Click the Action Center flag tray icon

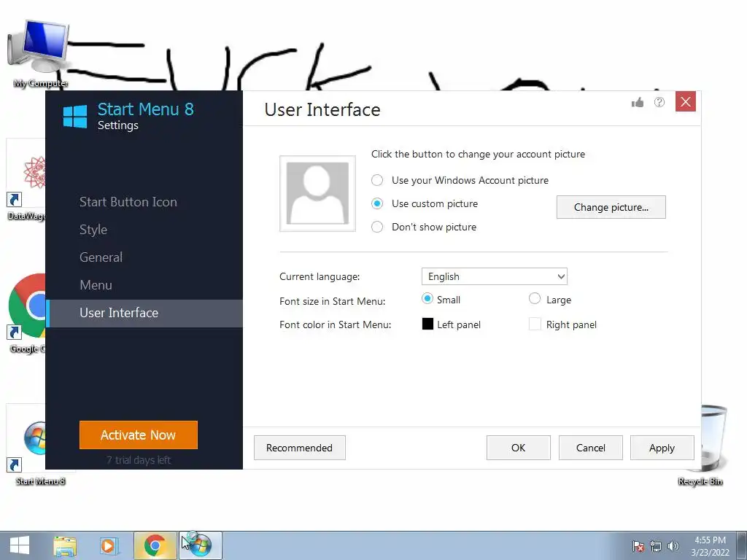pyautogui.click(x=638, y=546)
